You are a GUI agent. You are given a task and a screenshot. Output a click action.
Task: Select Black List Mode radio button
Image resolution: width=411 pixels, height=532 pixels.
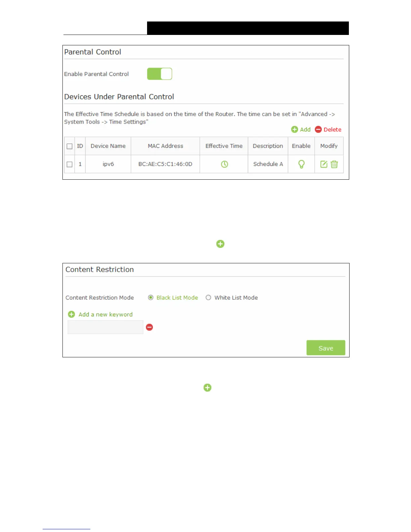[151, 298]
